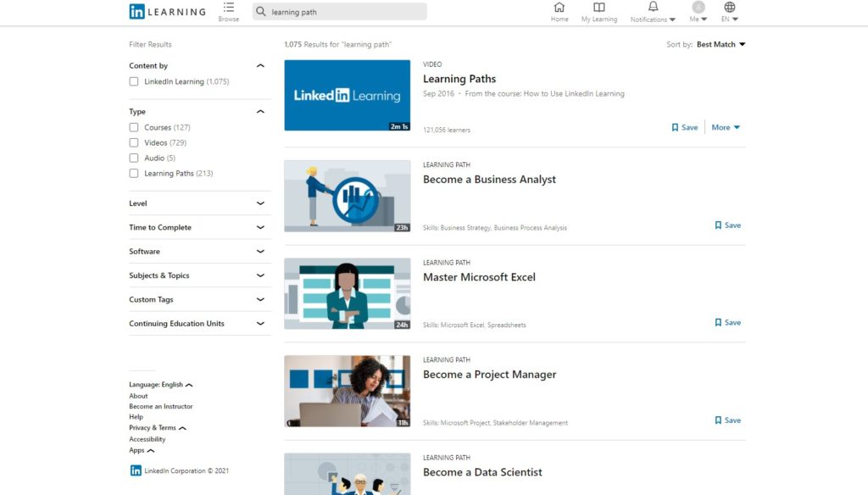Image resolution: width=868 pixels, height=495 pixels.
Task: Check the Courses type filter
Action: 134,127
